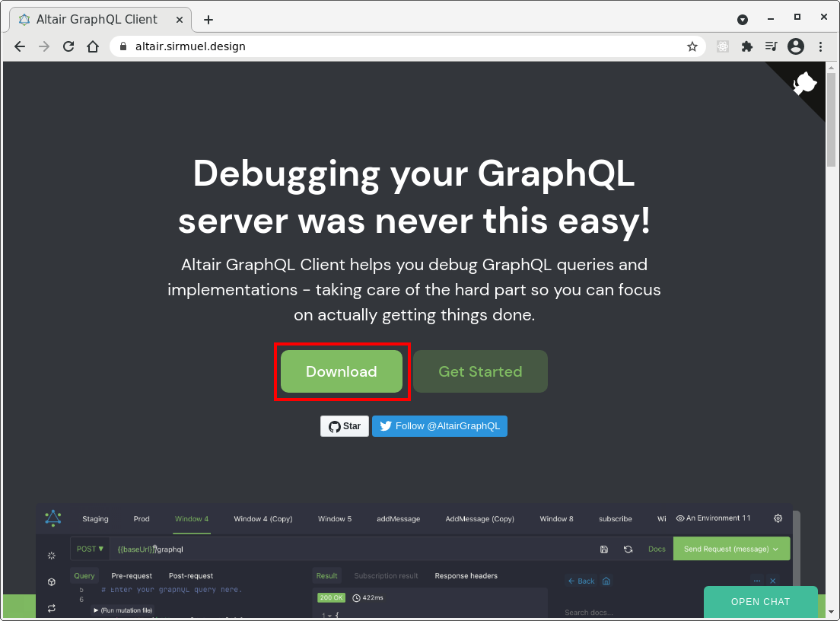Click the Get Started button

coord(480,371)
